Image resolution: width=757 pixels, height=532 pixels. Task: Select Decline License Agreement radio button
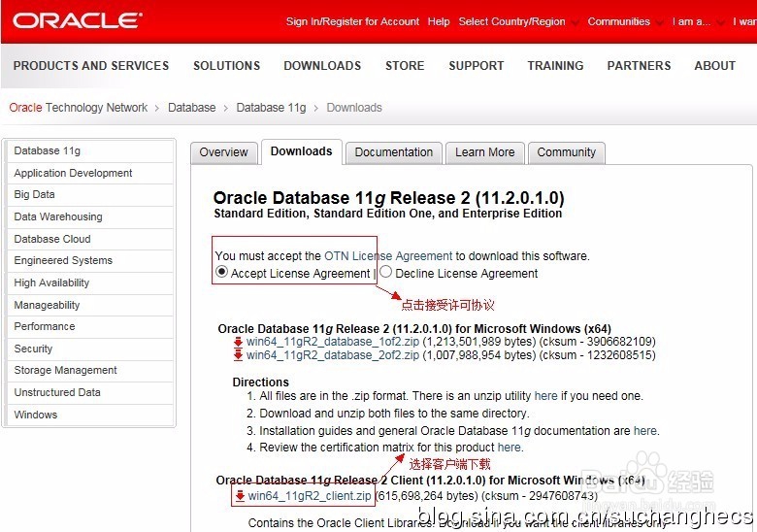point(385,272)
